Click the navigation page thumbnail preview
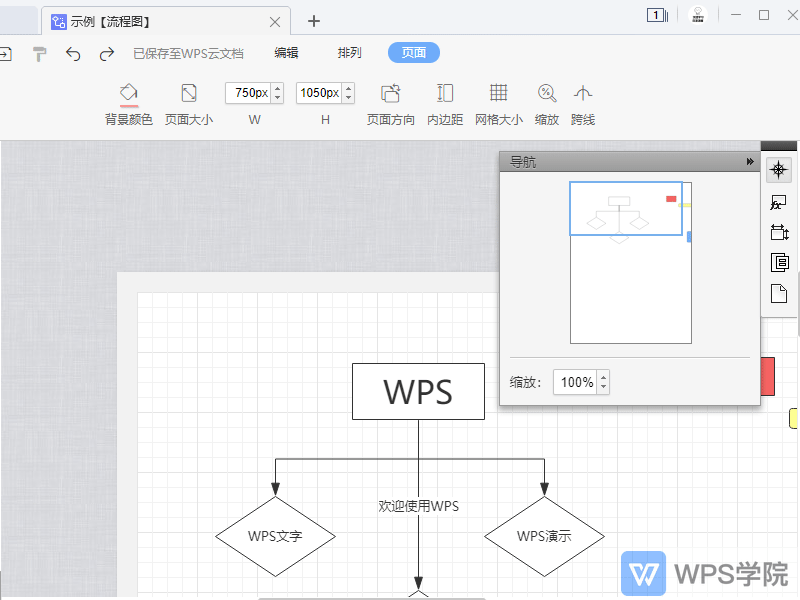The width and height of the screenshot is (800, 600). 631,263
